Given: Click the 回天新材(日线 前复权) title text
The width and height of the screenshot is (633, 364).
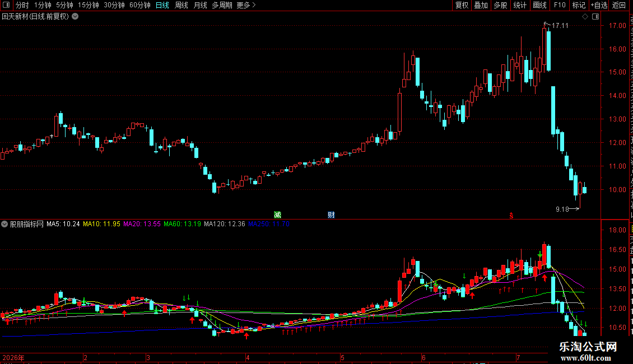Looking at the screenshot, I should point(35,17).
